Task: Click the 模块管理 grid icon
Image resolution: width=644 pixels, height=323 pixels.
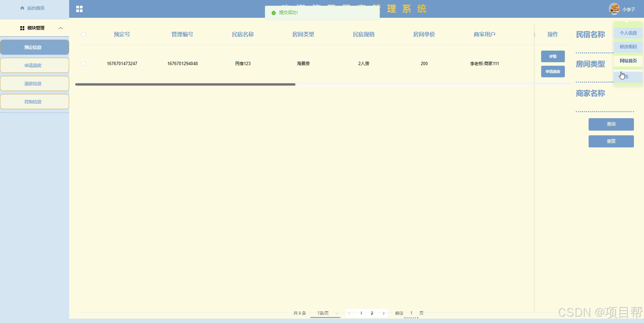Action: point(22,28)
